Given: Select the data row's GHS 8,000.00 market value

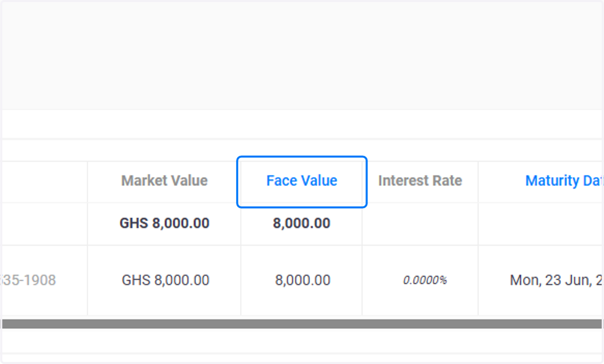Looking at the screenshot, I should tap(166, 280).
